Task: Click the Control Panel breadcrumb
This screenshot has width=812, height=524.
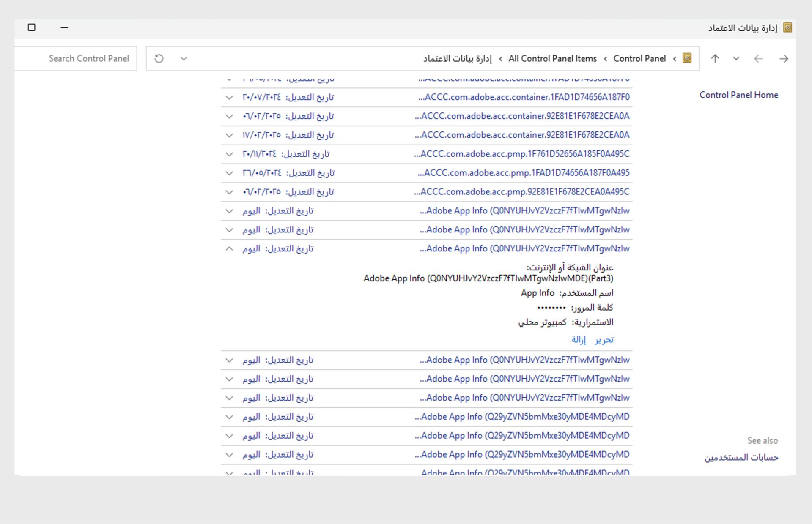Action: click(x=639, y=59)
